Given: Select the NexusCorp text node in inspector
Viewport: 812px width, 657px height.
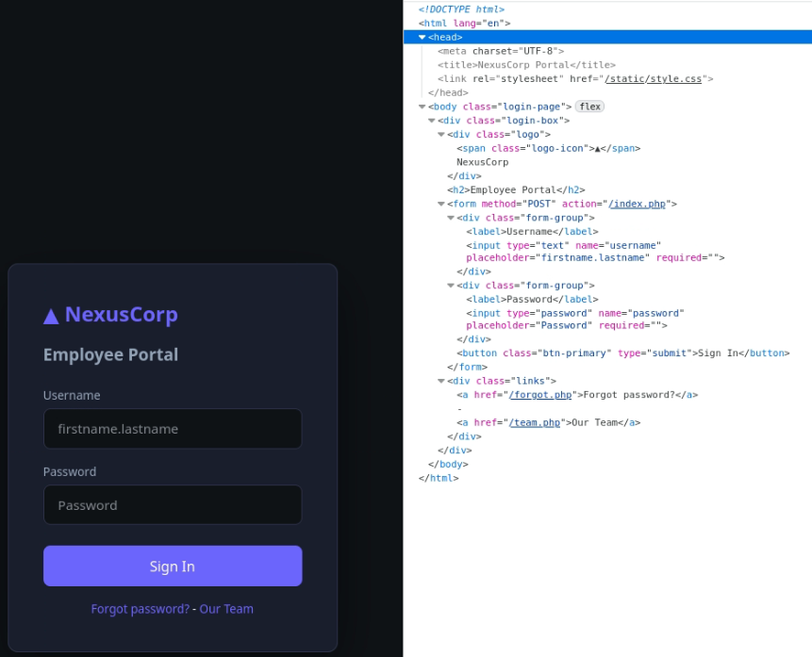Looking at the screenshot, I should (x=482, y=162).
